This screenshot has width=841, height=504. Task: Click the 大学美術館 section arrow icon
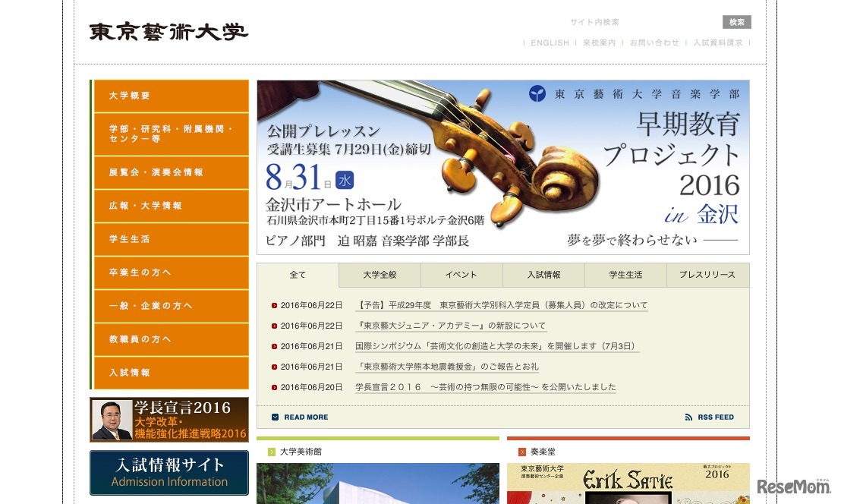pos(271,452)
